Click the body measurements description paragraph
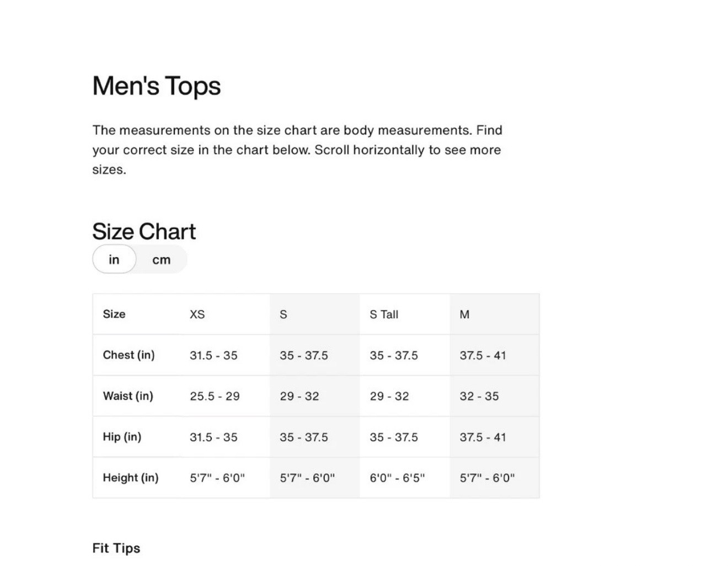Screen dimensions: 728x566 point(297,149)
